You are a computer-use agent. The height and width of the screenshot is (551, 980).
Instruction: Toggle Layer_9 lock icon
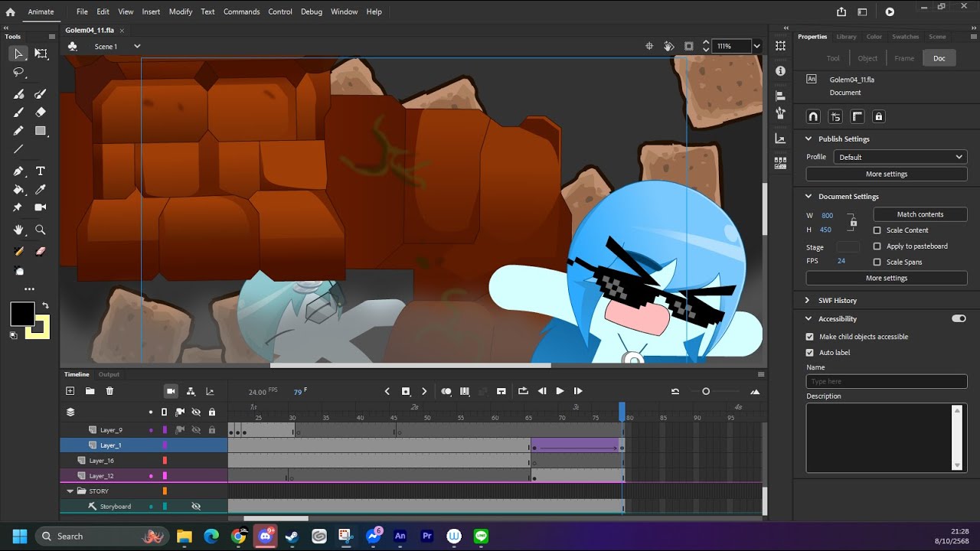tap(212, 430)
